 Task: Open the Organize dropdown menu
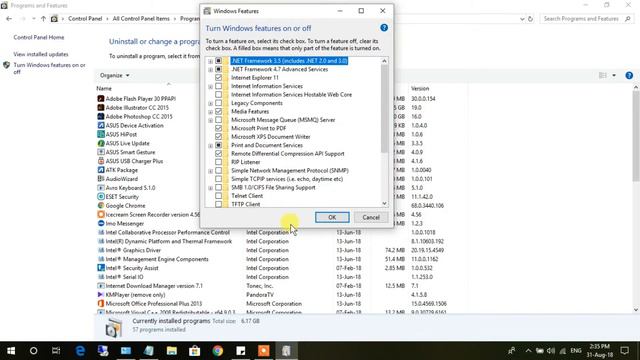(x=115, y=76)
